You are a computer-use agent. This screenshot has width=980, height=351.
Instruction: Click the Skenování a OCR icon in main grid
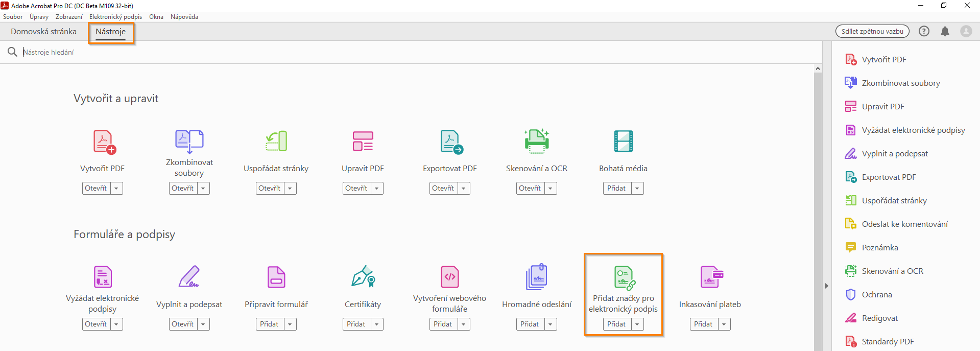[537, 141]
